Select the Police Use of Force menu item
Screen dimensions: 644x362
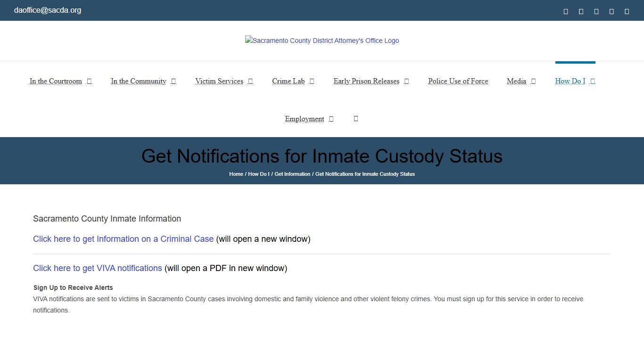[458, 81]
